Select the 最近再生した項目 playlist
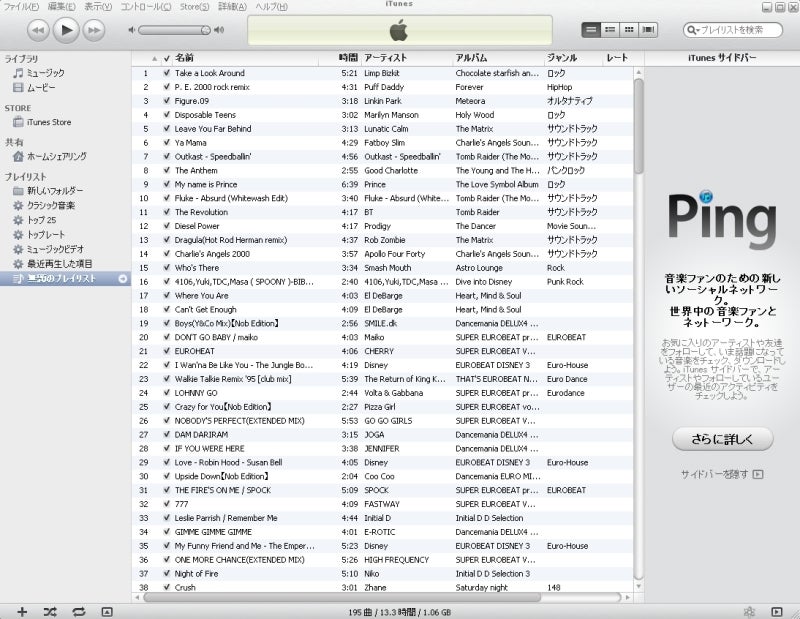The height and width of the screenshot is (619, 800). click(x=60, y=264)
